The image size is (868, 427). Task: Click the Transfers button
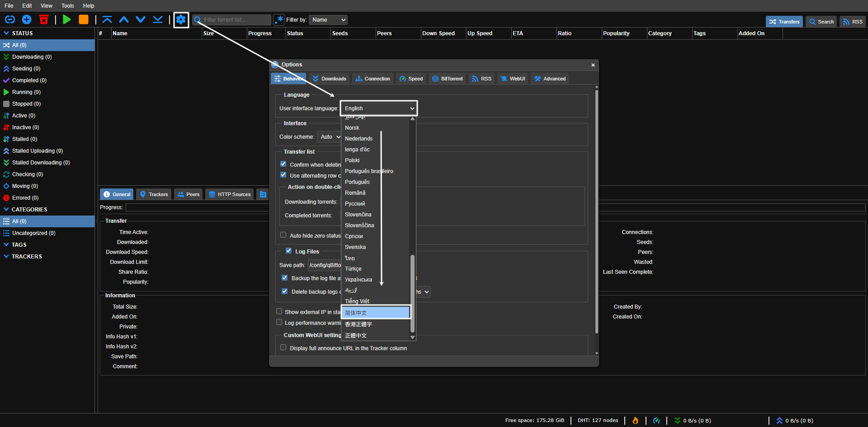tap(784, 22)
